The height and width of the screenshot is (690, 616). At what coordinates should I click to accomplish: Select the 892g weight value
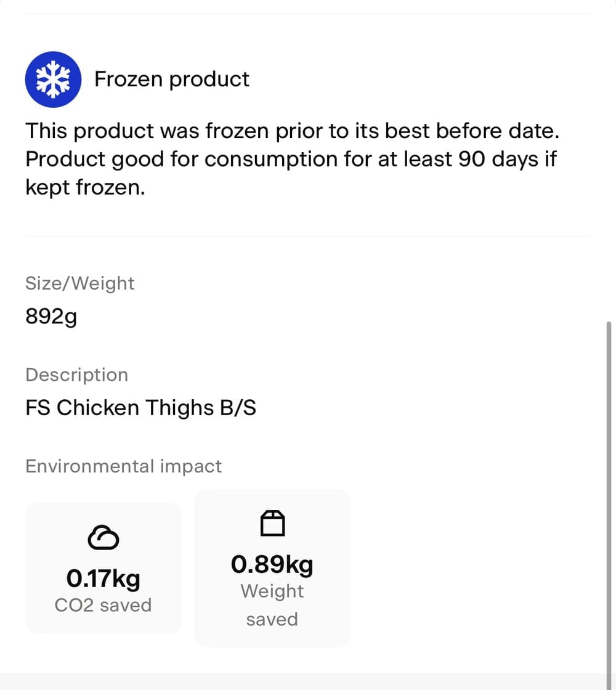pos(51,316)
